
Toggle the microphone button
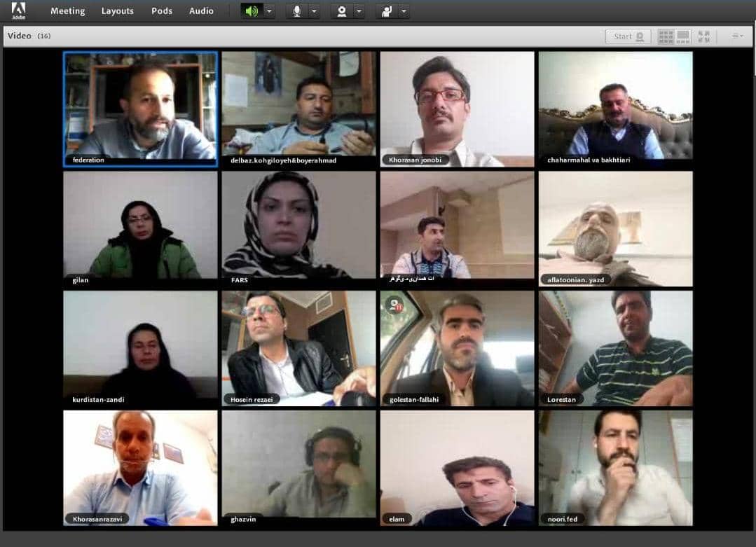(296, 11)
